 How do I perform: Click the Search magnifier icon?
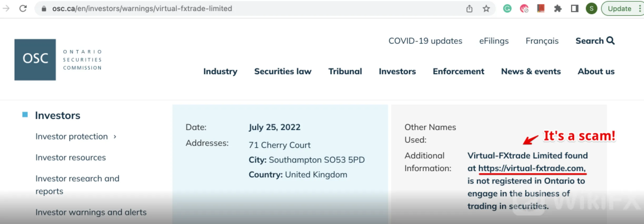point(611,41)
